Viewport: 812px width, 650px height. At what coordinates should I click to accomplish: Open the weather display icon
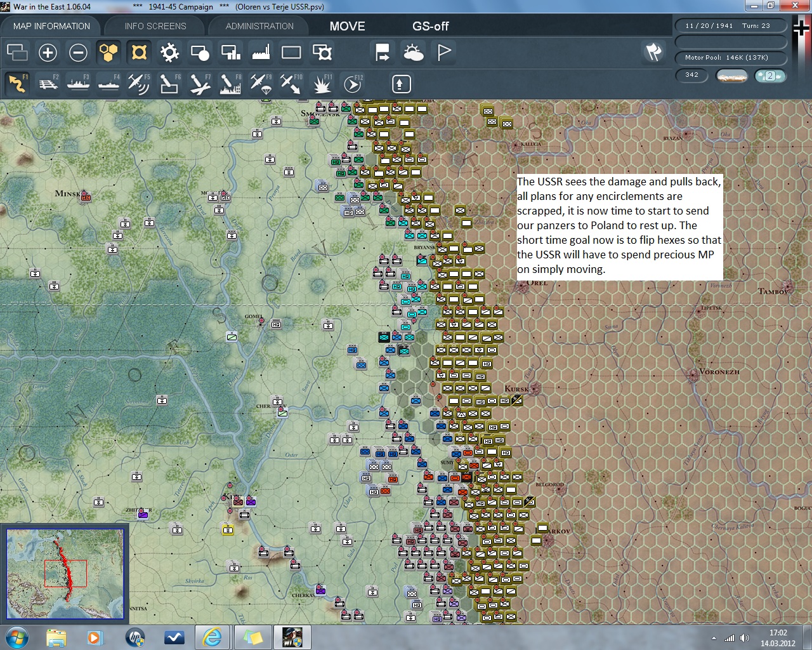[x=414, y=53]
